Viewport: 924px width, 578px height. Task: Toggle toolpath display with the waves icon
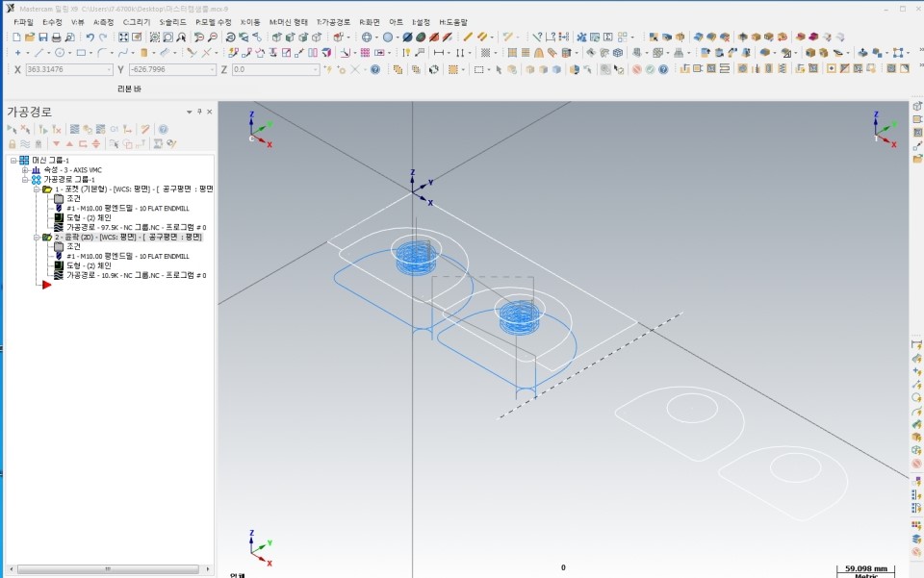pyautogui.click(x=25, y=143)
